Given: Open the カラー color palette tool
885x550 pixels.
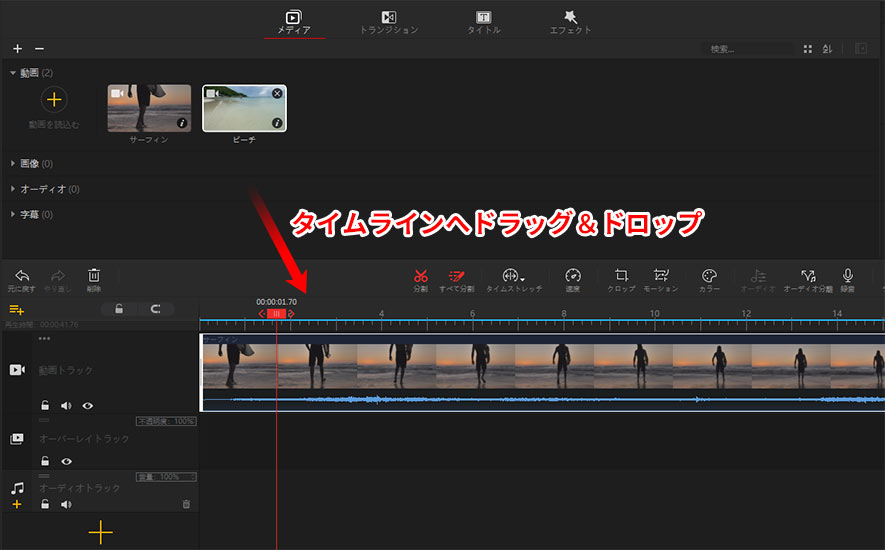Looking at the screenshot, I should pyautogui.click(x=709, y=276).
